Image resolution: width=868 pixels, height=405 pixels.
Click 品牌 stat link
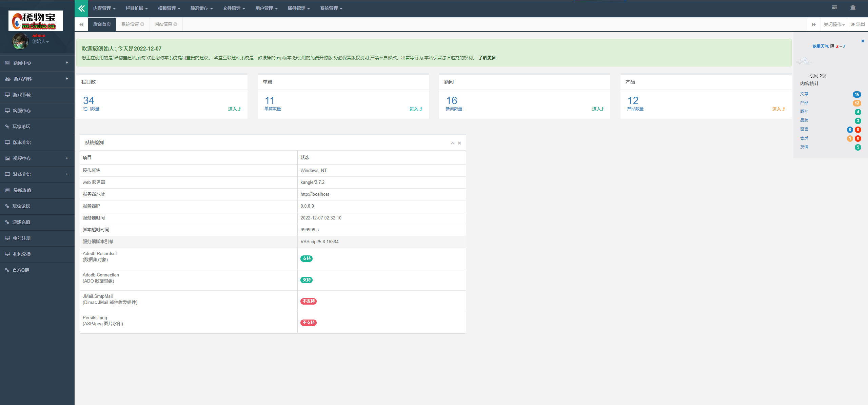(x=804, y=120)
